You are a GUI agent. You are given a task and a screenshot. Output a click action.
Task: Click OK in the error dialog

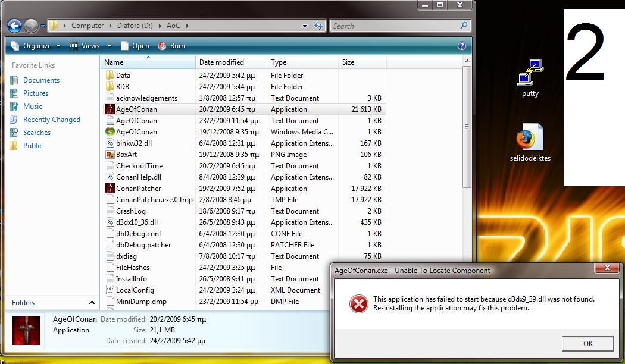588,343
